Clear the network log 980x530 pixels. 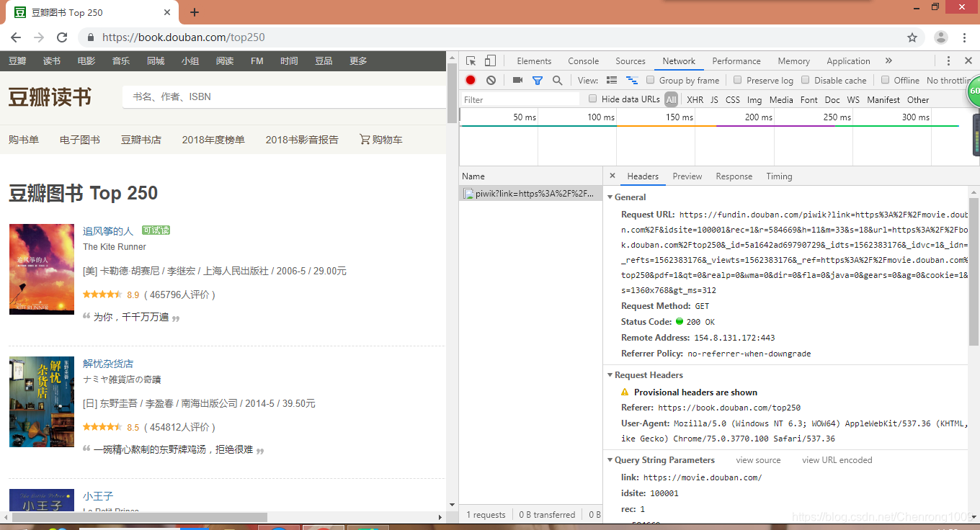491,81
